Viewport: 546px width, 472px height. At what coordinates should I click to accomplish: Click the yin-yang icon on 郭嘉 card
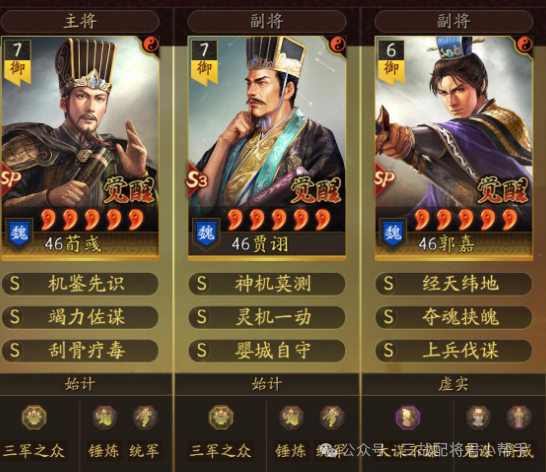524,45
